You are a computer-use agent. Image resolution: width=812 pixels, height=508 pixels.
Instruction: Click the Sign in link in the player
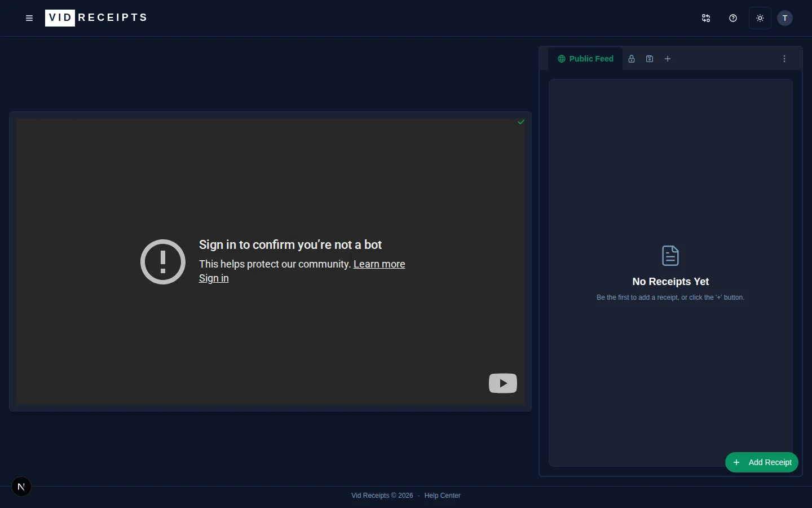214,278
